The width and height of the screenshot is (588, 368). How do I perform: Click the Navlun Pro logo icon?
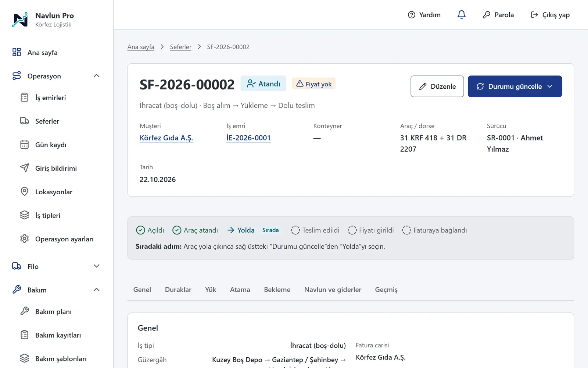pyautogui.click(x=20, y=20)
